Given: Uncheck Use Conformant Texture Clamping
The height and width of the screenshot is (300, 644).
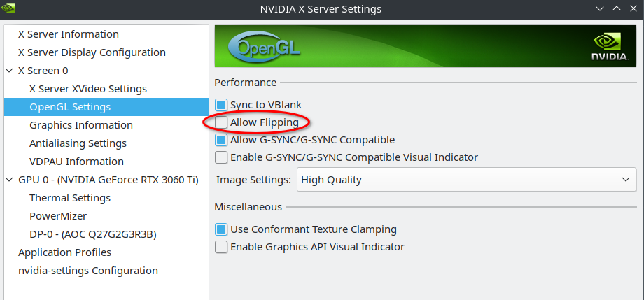Looking at the screenshot, I should point(221,229).
